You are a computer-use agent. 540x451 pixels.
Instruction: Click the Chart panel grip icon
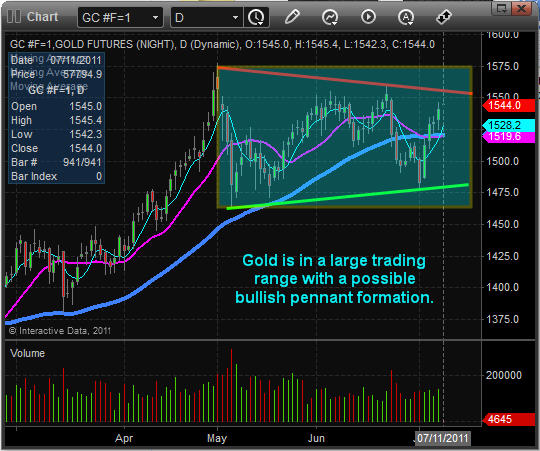14,17
